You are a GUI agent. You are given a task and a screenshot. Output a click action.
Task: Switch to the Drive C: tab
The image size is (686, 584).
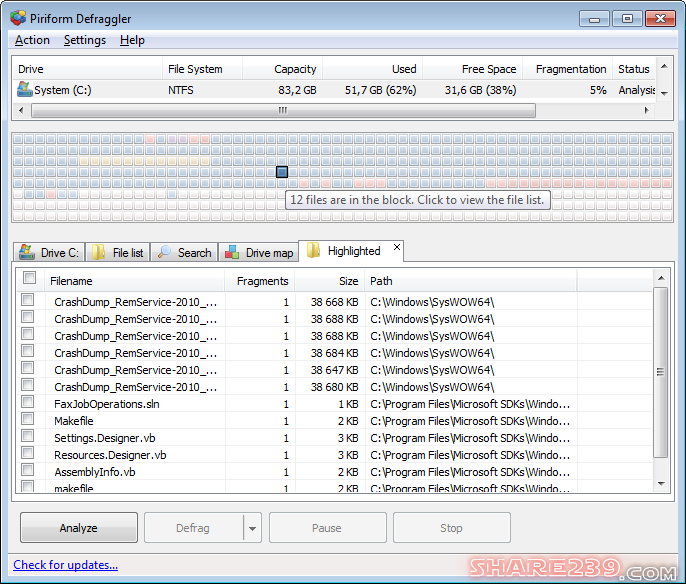[x=49, y=252]
